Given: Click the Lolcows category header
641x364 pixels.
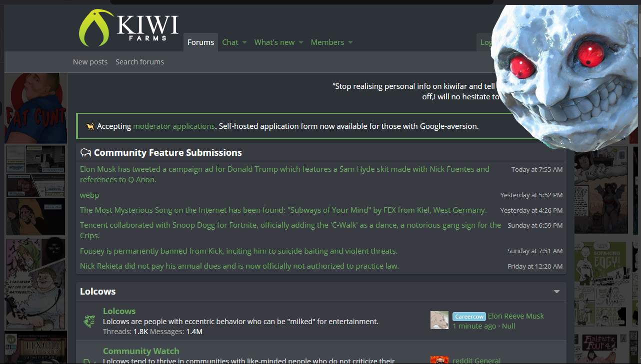Looking at the screenshot, I should [98, 292].
